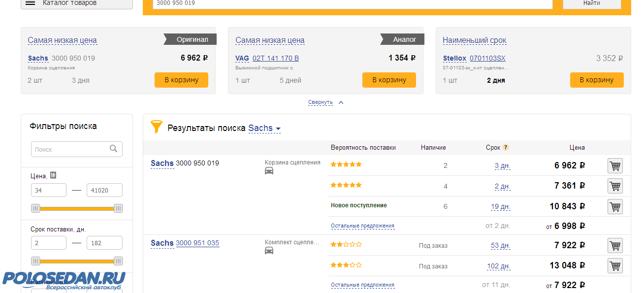Image resolution: width=644 pixels, height=293 pixels.
Task: Click the three-star rating in the 13 048 ₽ row
Action: pos(346,265)
